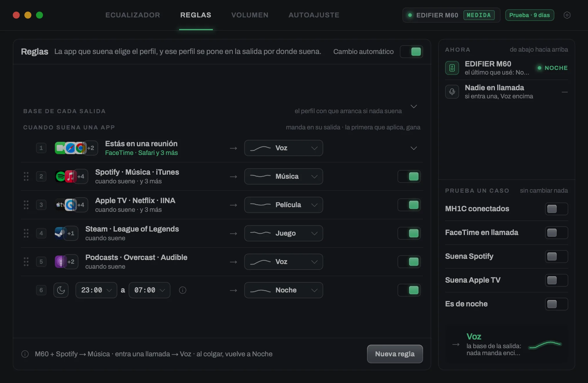Open Juego profile dropdown
This screenshot has height=383, width=588.
tap(284, 233)
